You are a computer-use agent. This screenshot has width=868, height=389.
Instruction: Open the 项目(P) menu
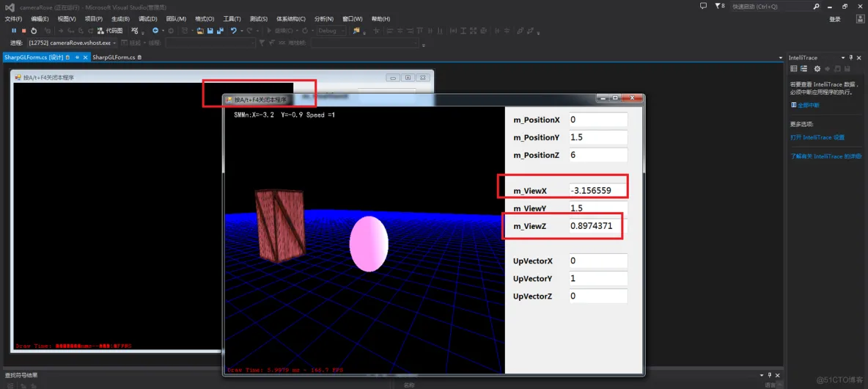tap(94, 19)
